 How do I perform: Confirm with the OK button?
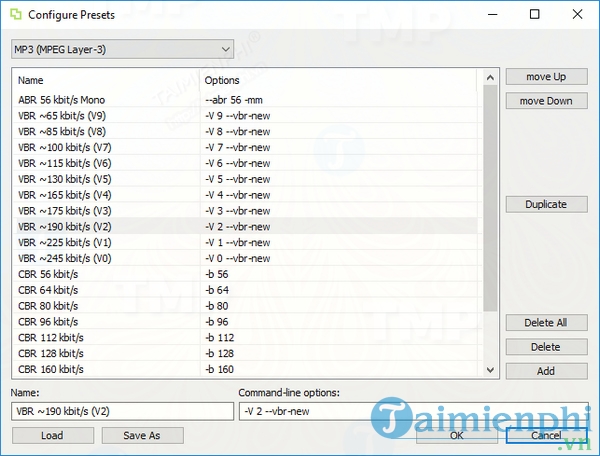[x=456, y=435]
